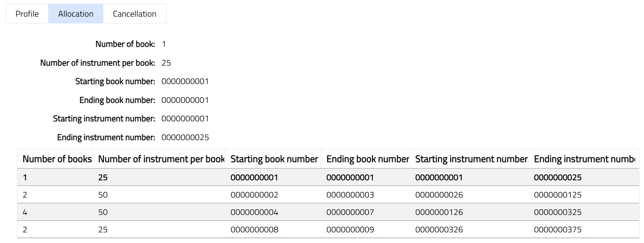This screenshot has height=243, width=644.
Task: Click "Starting book number" table column header
Action: pos(274,159)
